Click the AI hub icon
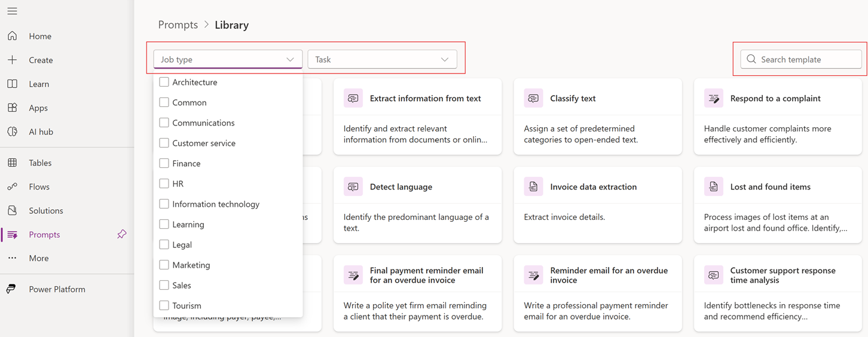Viewport: 868px width, 337px height. [x=13, y=131]
